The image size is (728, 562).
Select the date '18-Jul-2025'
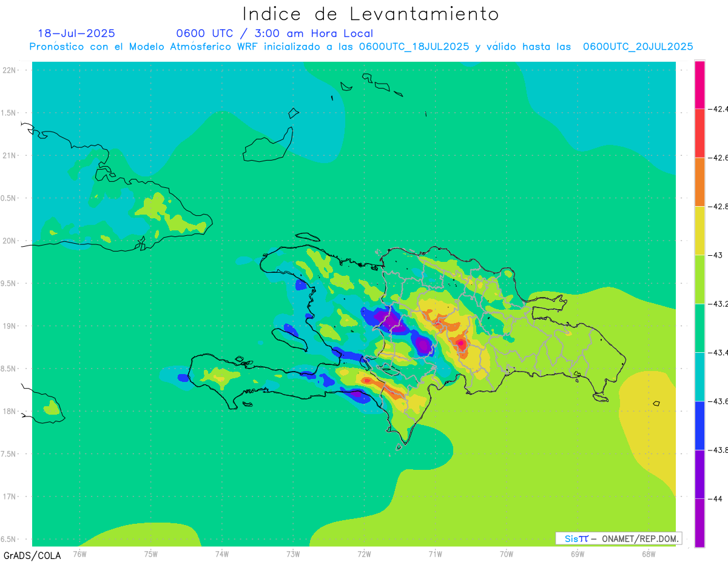76,33
